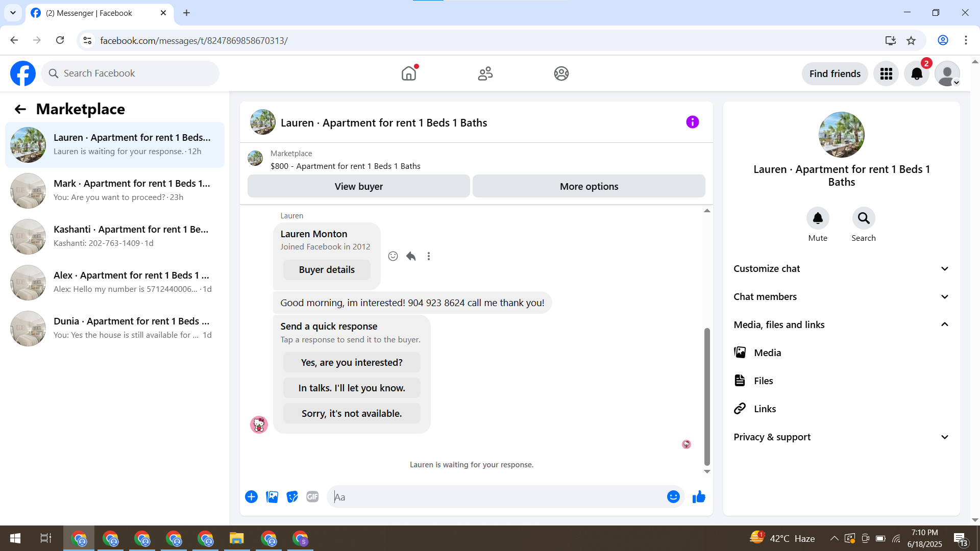Viewport: 980px width, 551px height.
Task: Send quick reply 'Sorry, it's not available.'
Action: [x=352, y=413]
